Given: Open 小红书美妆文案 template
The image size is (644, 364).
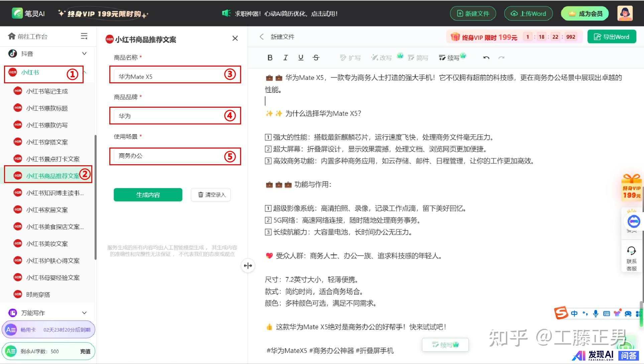Looking at the screenshot, I should 47,244.
